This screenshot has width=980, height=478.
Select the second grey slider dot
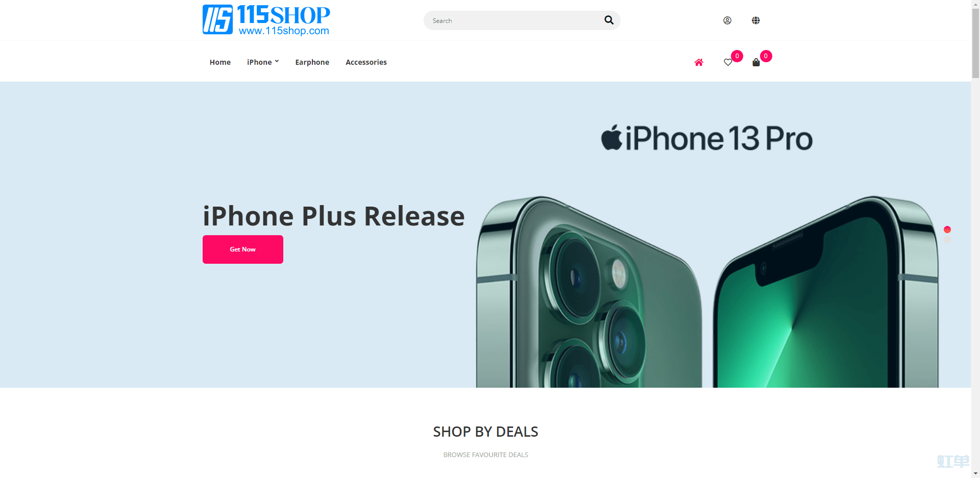[947, 240]
